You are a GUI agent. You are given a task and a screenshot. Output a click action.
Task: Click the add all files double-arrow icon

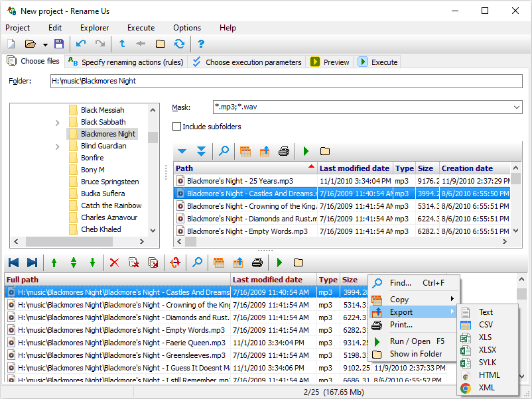click(201, 151)
